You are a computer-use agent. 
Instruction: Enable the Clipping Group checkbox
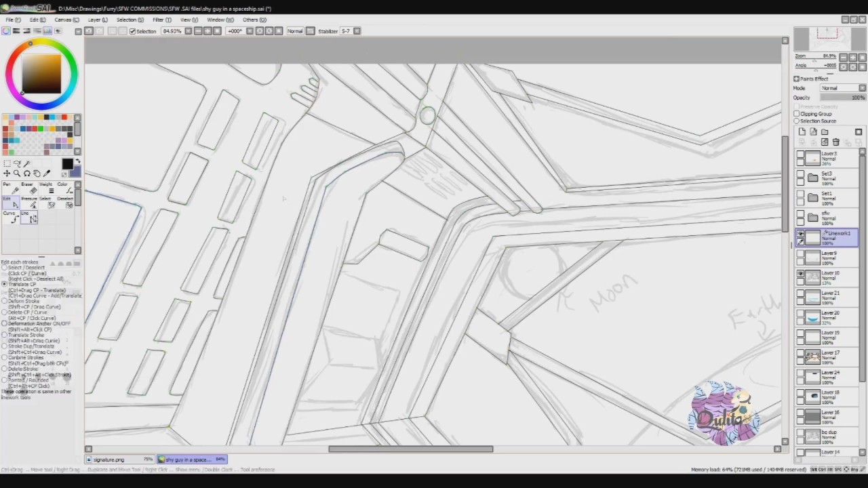pyautogui.click(x=797, y=114)
